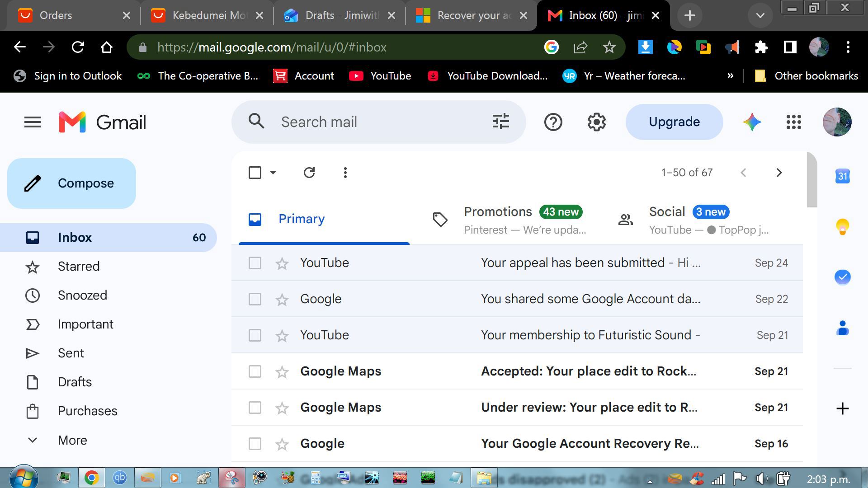Viewport: 868px width, 488px height.
Task: Open the Snoozed folder
Action: click(x=82, y=296)
